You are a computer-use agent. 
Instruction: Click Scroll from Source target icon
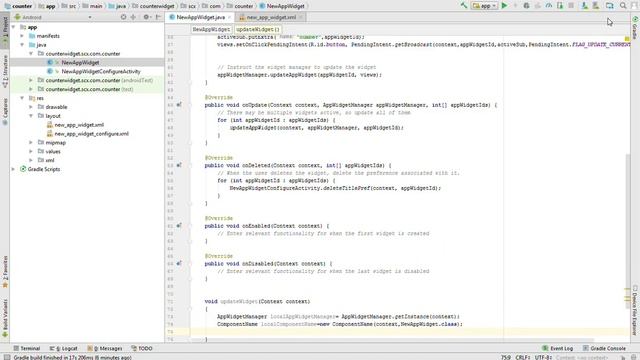123,17
